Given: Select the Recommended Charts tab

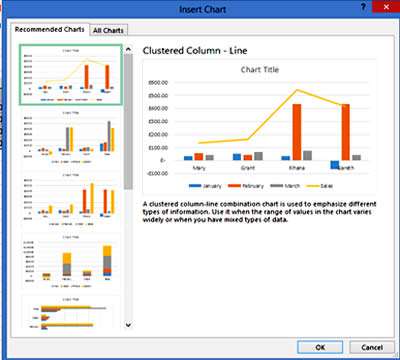Looking at the screenshot, I should [50, 29].
